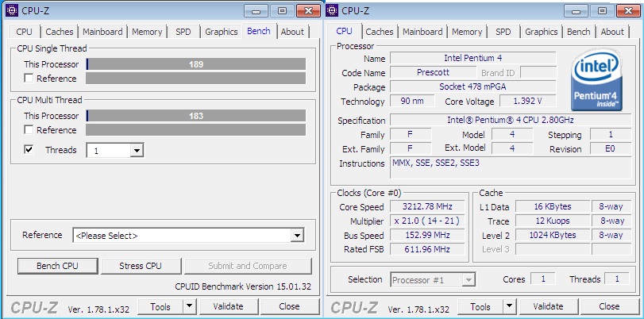Screen dimensions: 644x319
Task: Click Tools button in left window
Action: (x=160, y=306)
